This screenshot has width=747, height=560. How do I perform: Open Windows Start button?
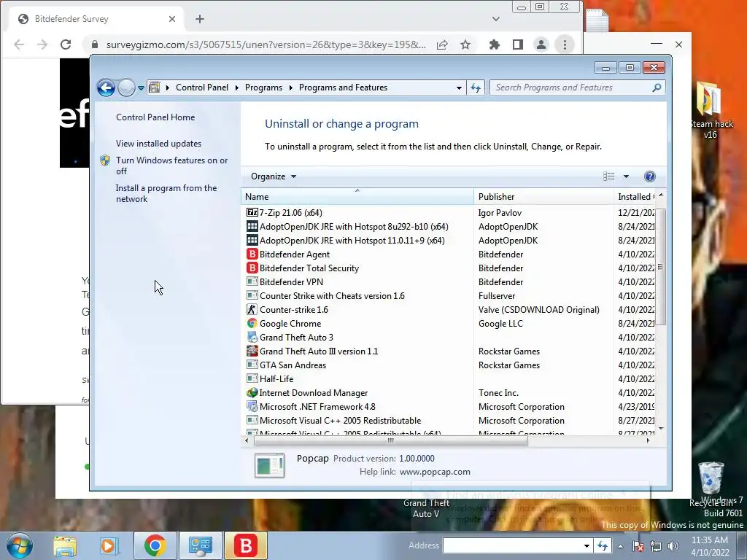coord(19,545)
